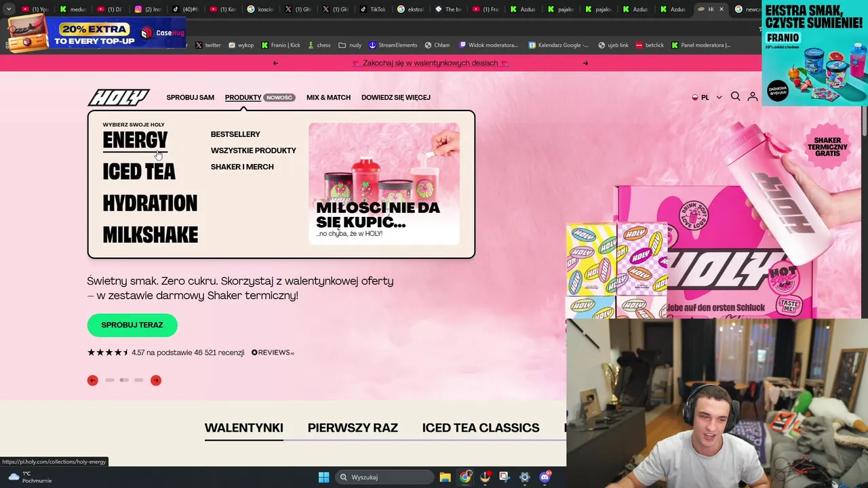Open the ujeb link bookmark
Viewport: 868px width, 488px height.
coord(613,45)
